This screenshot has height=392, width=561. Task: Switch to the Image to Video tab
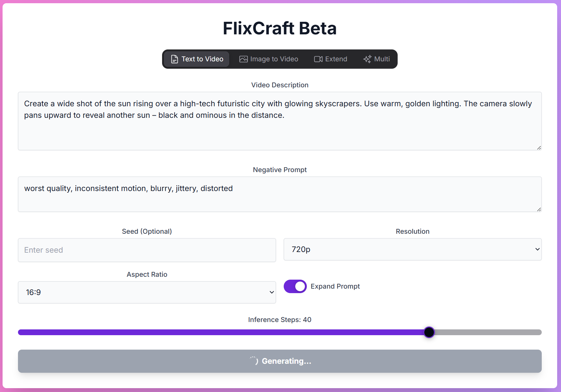pyautogui.click(x=269, y=59)
